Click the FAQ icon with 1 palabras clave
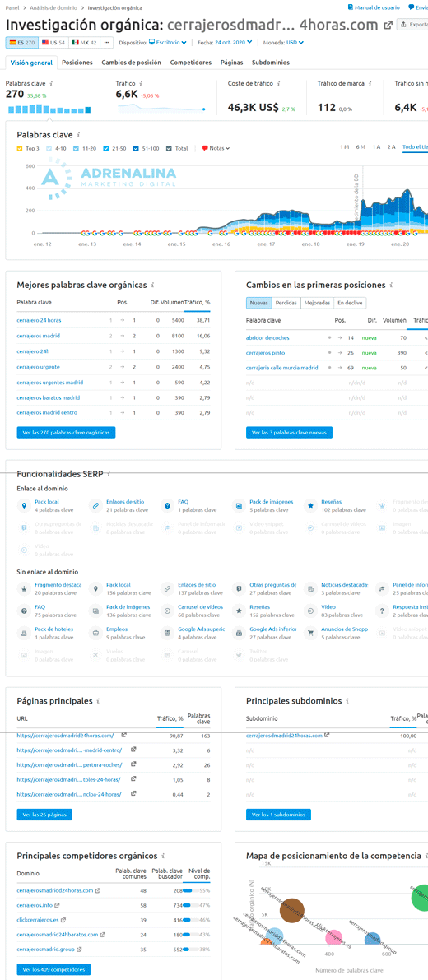The height and width of the screenshot is (980, 428). pyautogui.click(x=167, y=505)
